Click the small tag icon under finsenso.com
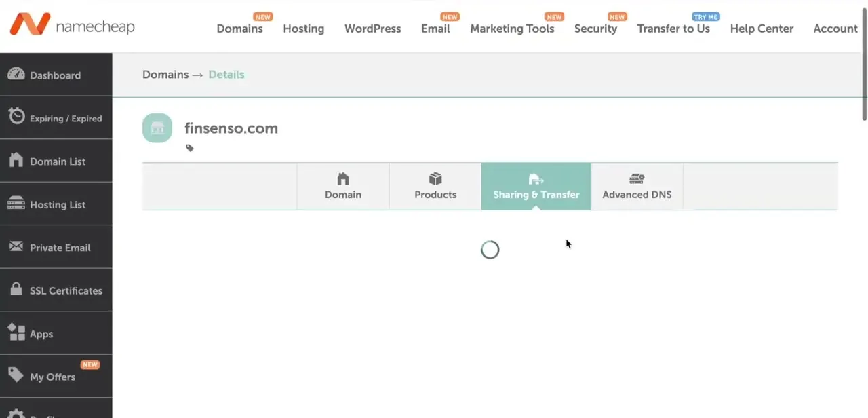Screen dimensions: 868x418 pyautogui.click(x=190, y=148)
